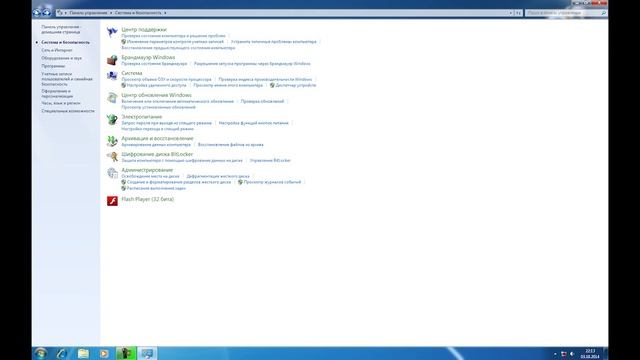Open Часы, язык и регион category
The height and width of the screenshot is (360, 640).
pos(61,103)
